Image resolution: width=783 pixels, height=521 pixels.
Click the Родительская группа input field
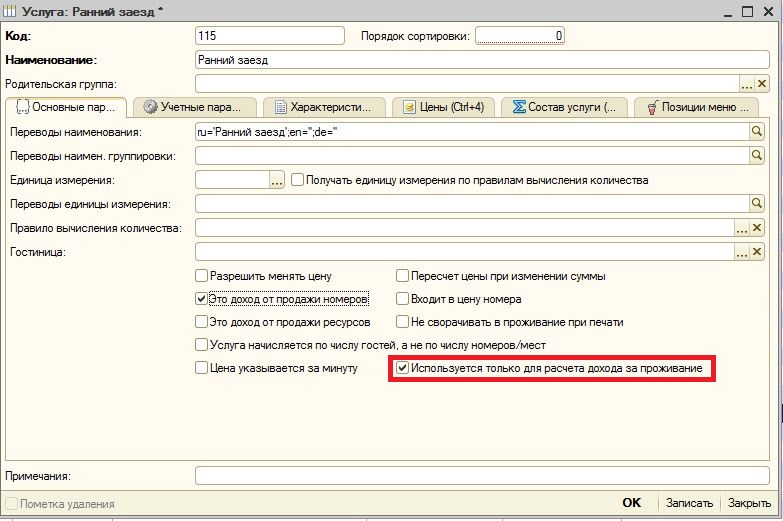[x=467, y=84]
